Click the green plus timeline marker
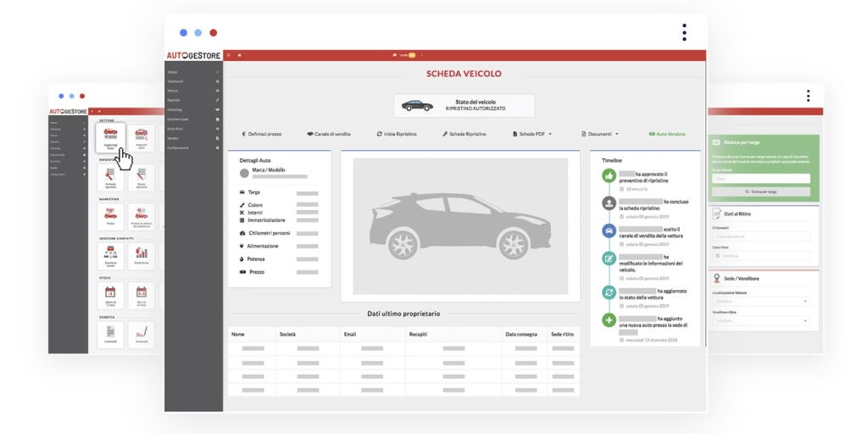868x434 pixels. click(x=609, y=320)
